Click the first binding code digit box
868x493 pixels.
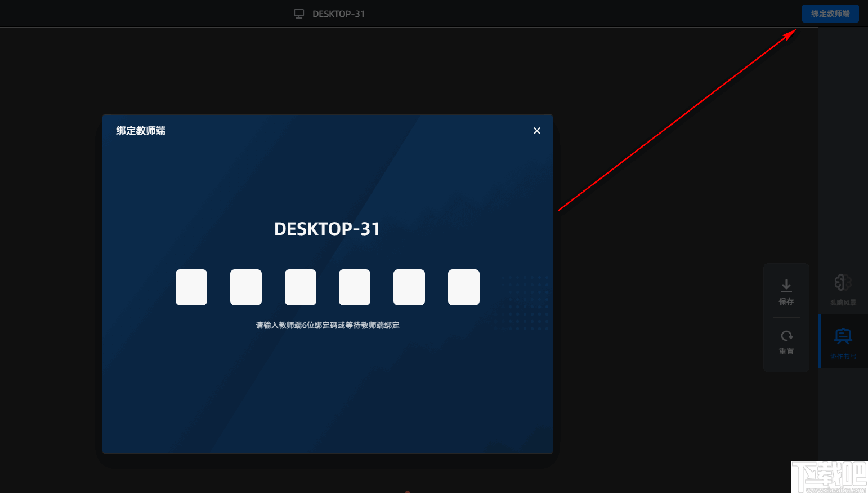click(191, 287)
